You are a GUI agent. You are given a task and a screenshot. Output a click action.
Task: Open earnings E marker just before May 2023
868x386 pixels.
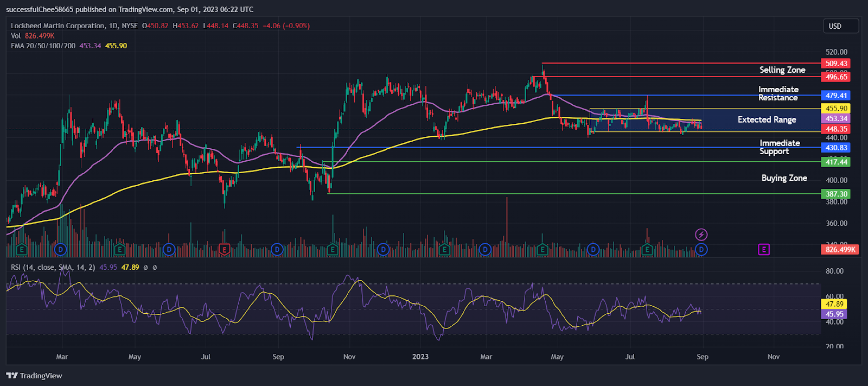pos(542,250)
